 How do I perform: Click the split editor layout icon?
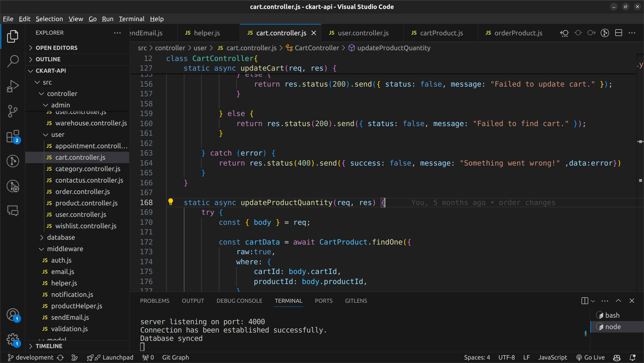pos(618,33)
